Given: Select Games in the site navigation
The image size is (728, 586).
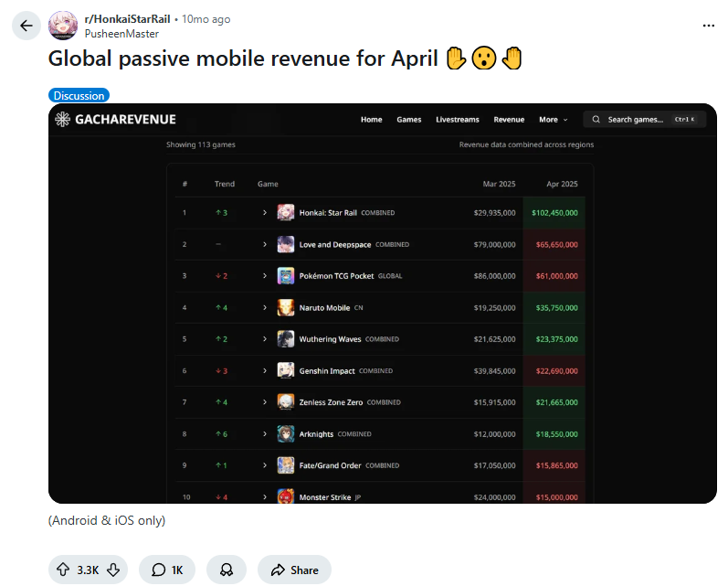Looking at the screenshot, I should coord(408,120).
